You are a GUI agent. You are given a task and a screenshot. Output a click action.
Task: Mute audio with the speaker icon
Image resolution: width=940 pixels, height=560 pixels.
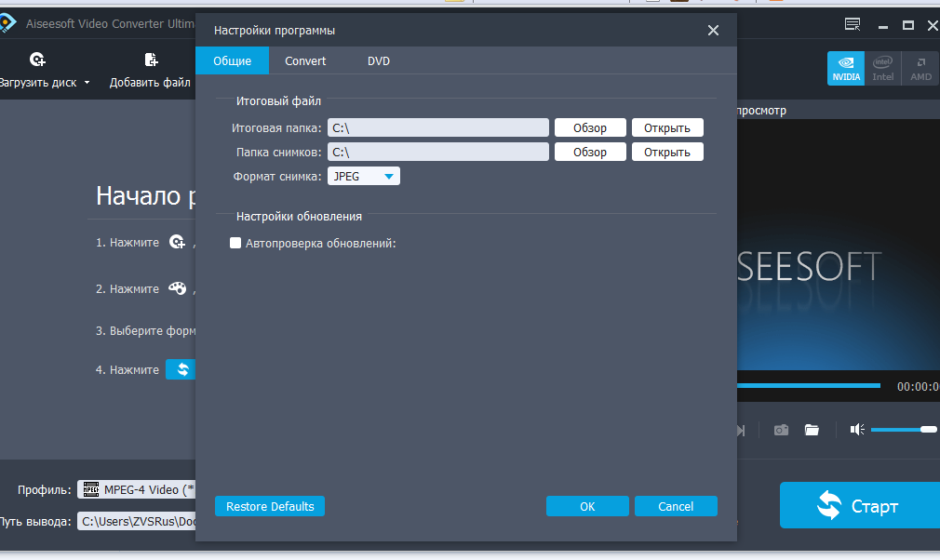[x=856, y=430]
